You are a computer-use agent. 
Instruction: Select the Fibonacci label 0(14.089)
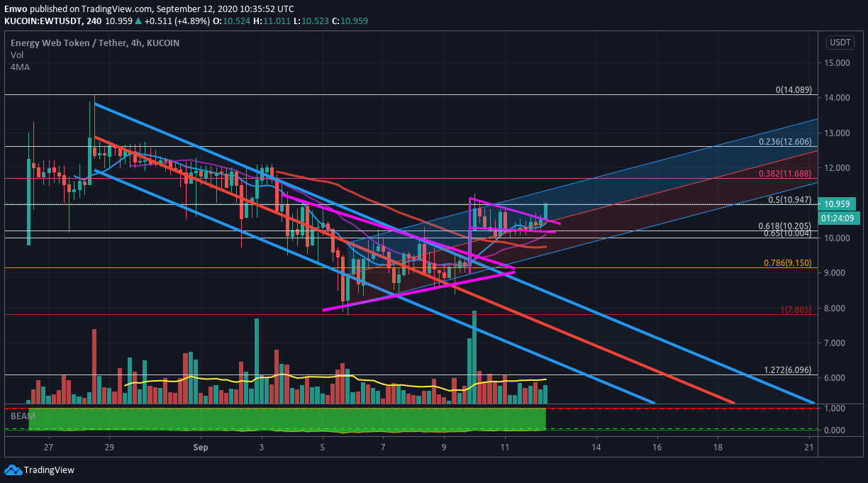794,90
